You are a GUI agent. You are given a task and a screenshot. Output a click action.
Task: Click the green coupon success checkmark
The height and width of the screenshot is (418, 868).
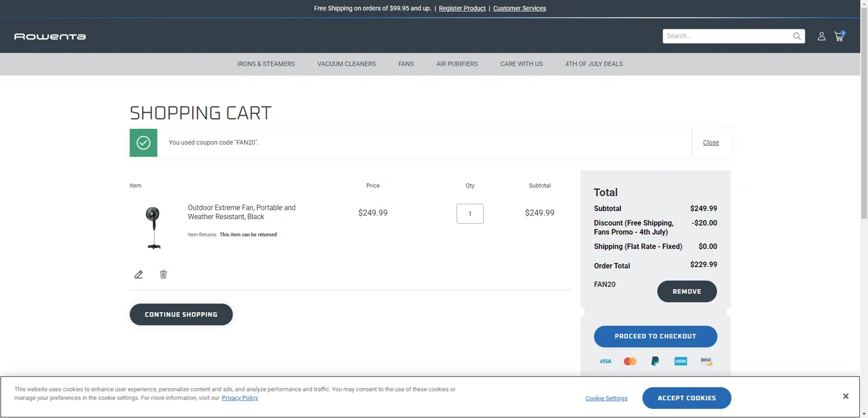point(144,143)
